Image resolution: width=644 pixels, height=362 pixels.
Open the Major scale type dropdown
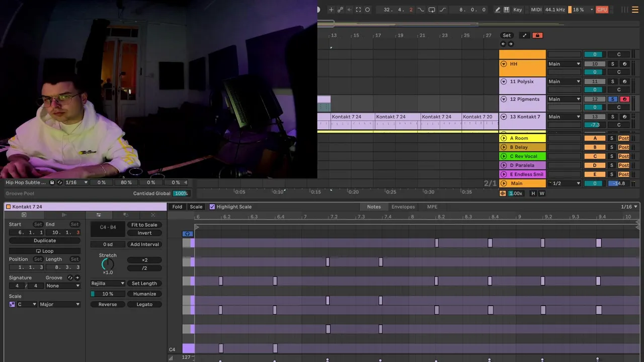tap(60, 304)
